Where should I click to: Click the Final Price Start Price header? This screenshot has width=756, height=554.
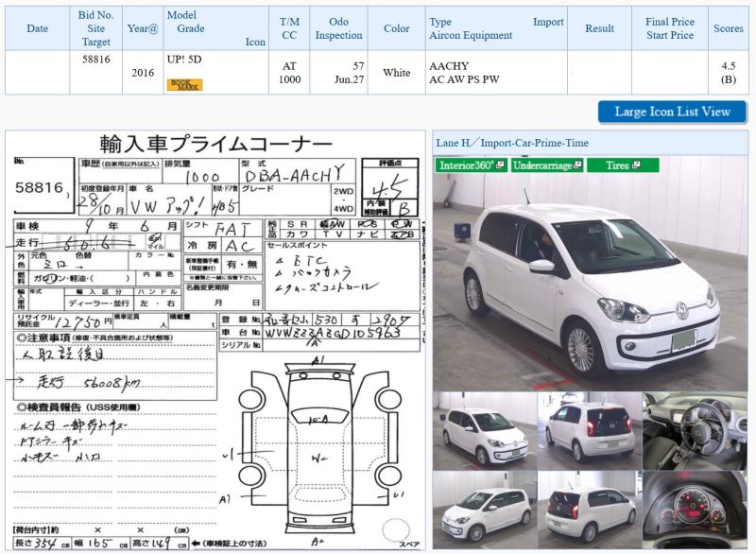coord(670,28)
